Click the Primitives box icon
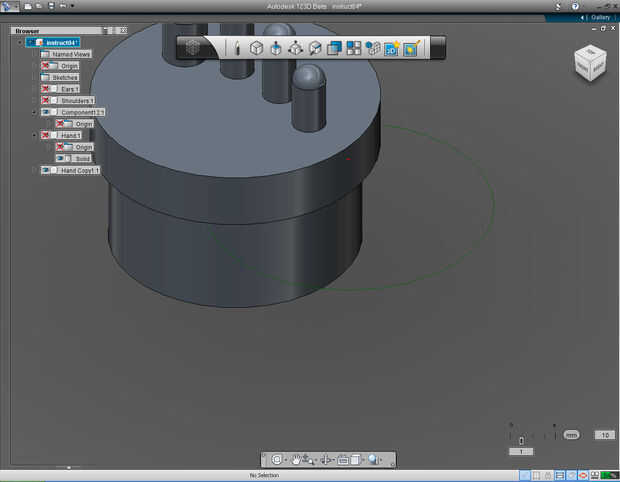The height and width of the screenshot is (482, 620). [256, 47]
